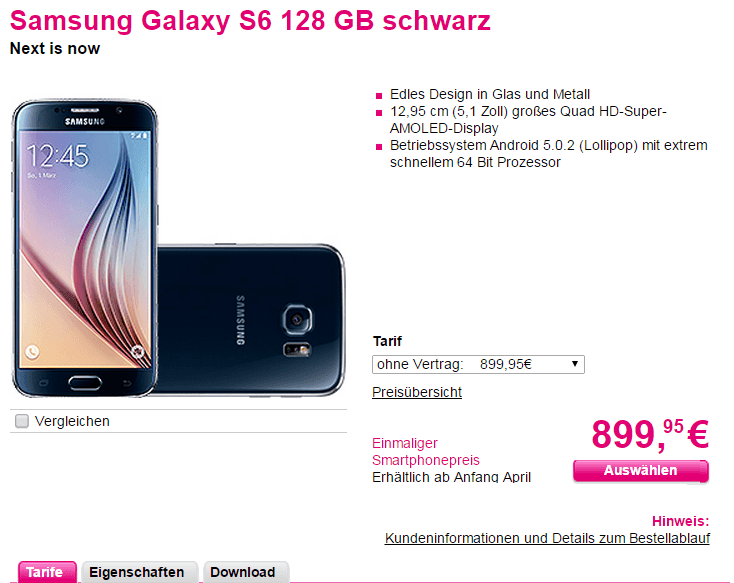
Task: Open the Tarif dropdown menu
Action: click(x=478, y=364)
